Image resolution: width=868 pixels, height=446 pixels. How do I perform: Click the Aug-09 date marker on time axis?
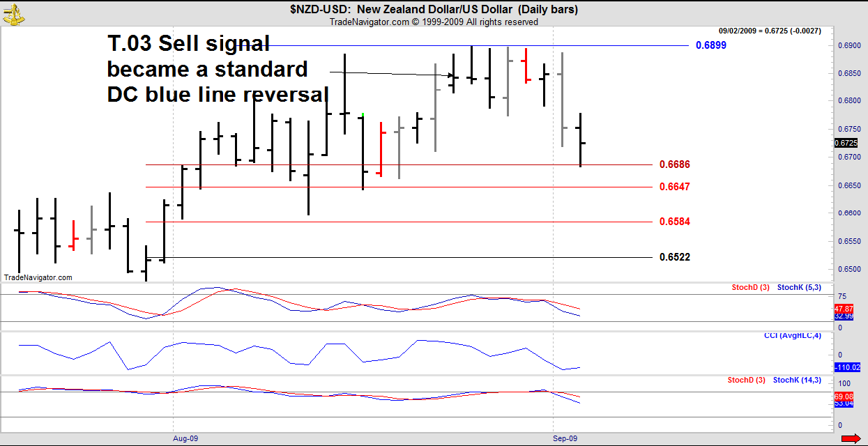pos(185,439)
